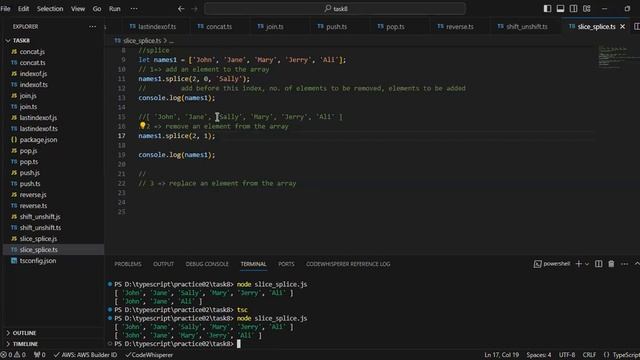Screen dimensions: 640x360
Task: Open reverse.js in Explorer
Action: (x=33, y=195)
